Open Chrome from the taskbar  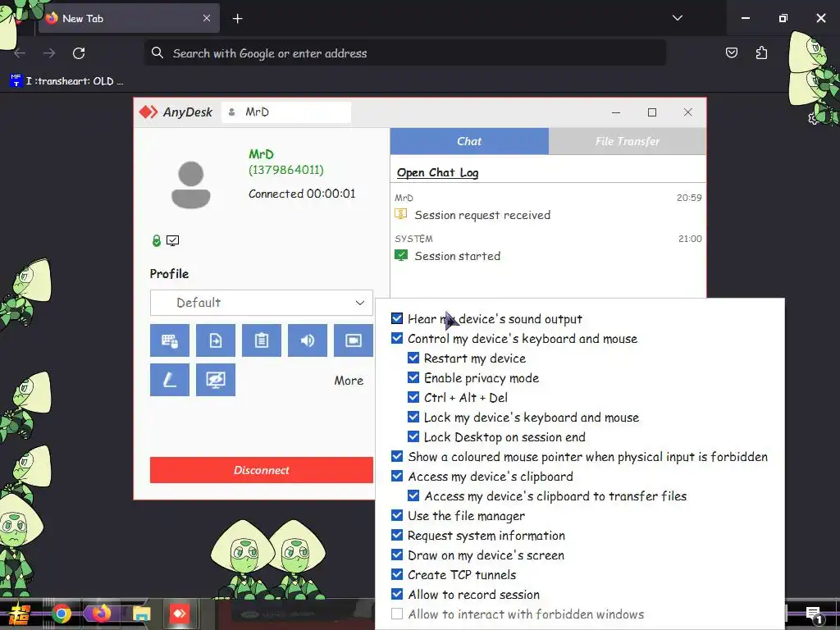pos(61,614)
